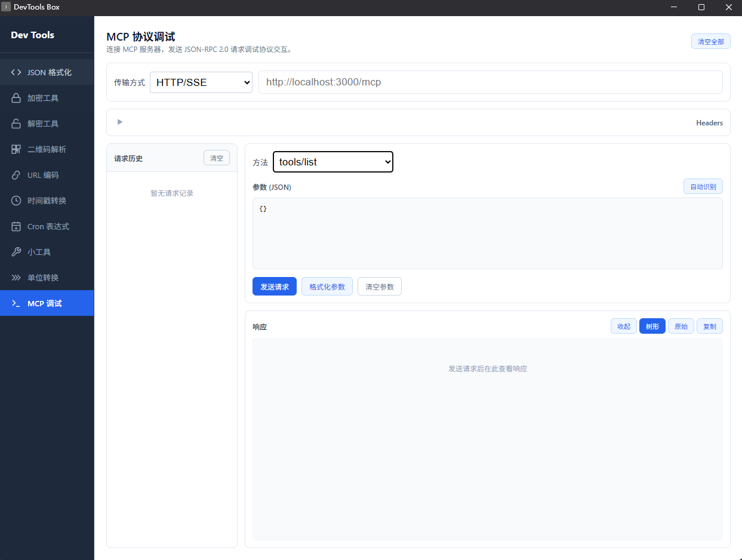This screenshot has height=560, width=742.
Task: Click the Headers label
Action: tap(709, 123)
